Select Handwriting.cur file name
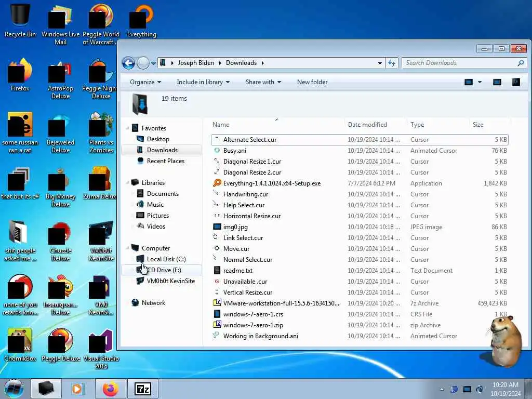This screenshot has width=532, height=399. tap(246, 194)
